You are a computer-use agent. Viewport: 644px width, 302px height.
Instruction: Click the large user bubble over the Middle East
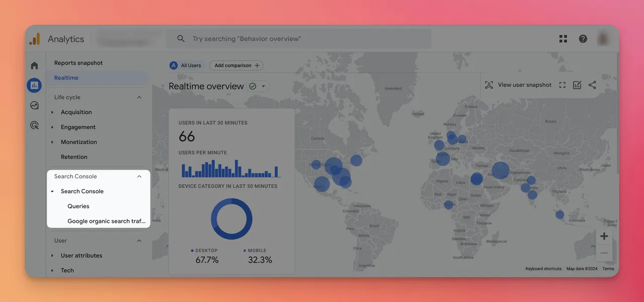500,170
